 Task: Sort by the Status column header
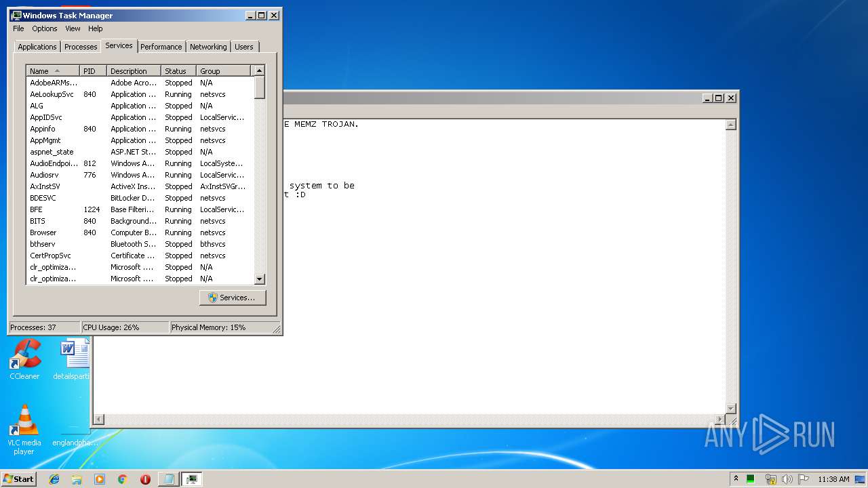(x=179, y=71)
